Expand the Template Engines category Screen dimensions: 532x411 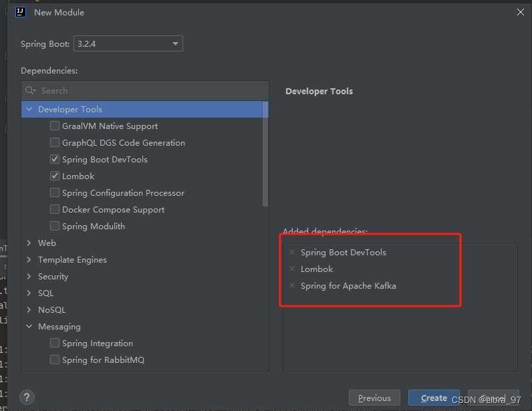coord(29,260)
